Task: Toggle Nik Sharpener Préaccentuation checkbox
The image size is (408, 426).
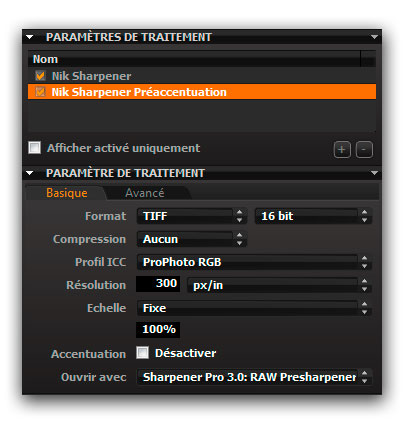Action: point(40,92)
